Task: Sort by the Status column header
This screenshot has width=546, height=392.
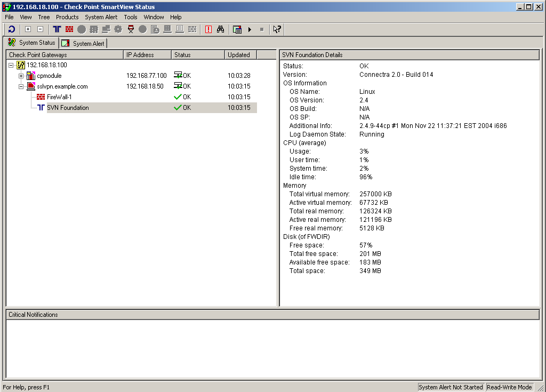Action: click(x=198, y=55)
